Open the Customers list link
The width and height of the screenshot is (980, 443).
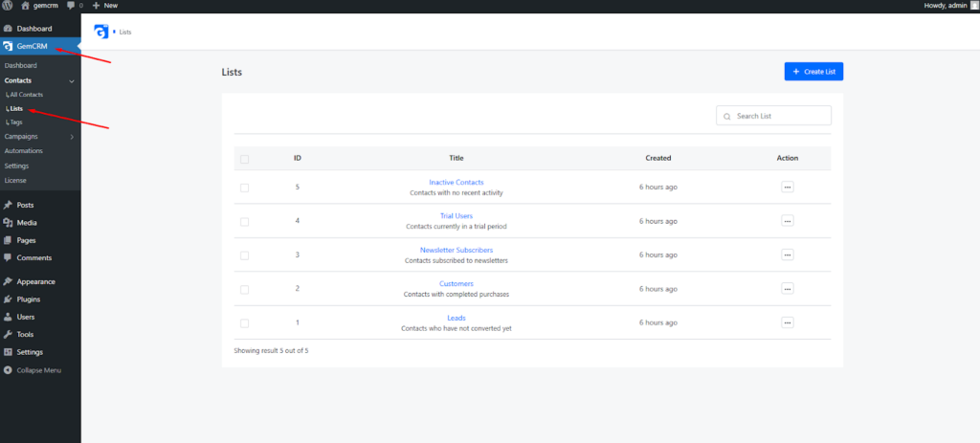(x=457, y=283)
